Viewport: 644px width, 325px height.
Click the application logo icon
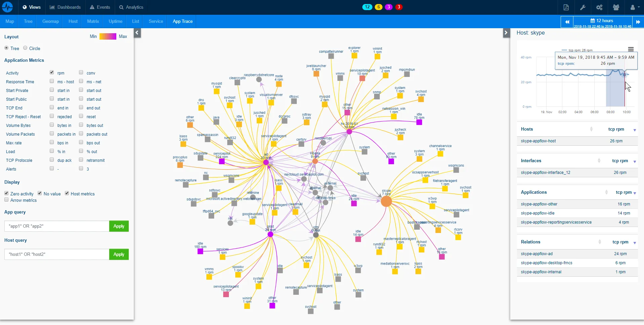[7, 7]
